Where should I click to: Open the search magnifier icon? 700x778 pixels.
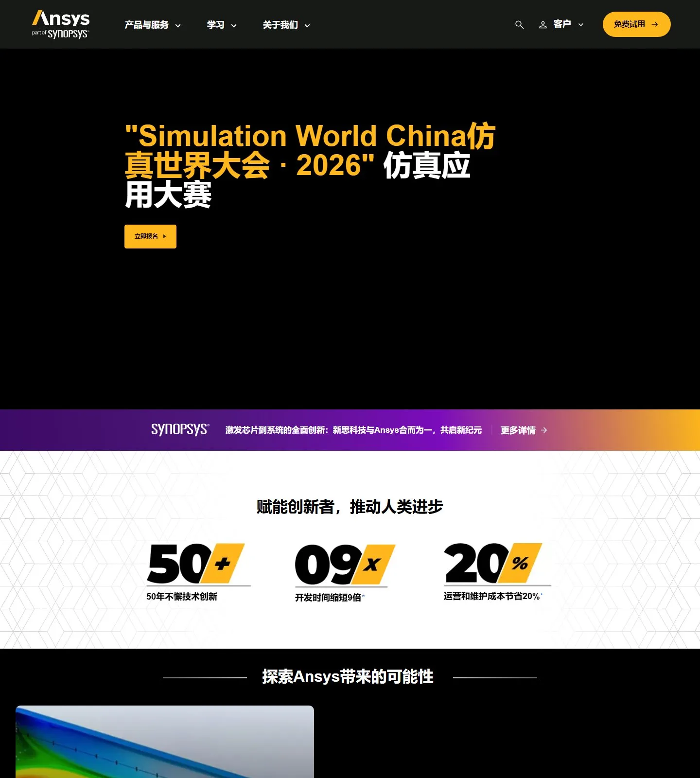519,25
